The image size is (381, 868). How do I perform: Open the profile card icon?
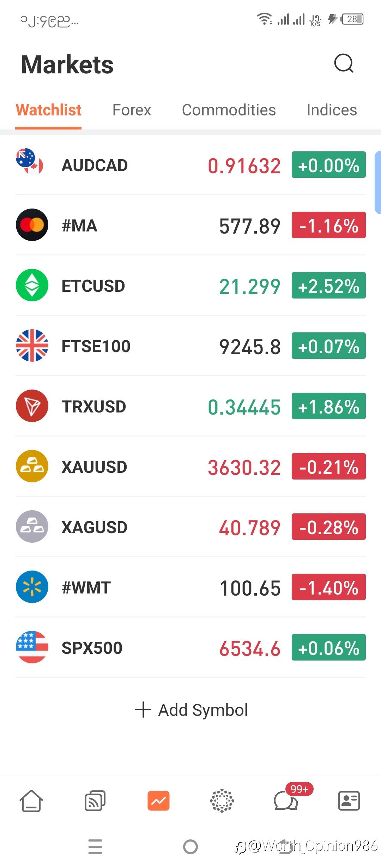[349, 801]
